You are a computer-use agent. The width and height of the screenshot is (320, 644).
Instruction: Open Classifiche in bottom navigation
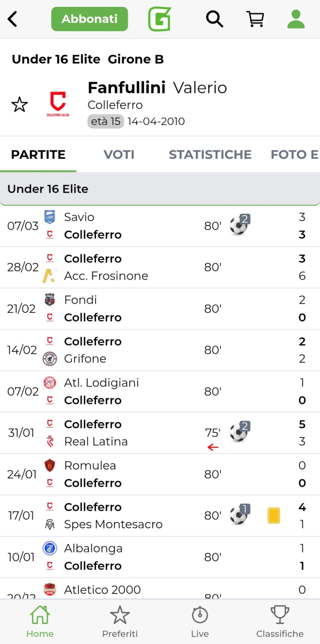coord(280,621)
